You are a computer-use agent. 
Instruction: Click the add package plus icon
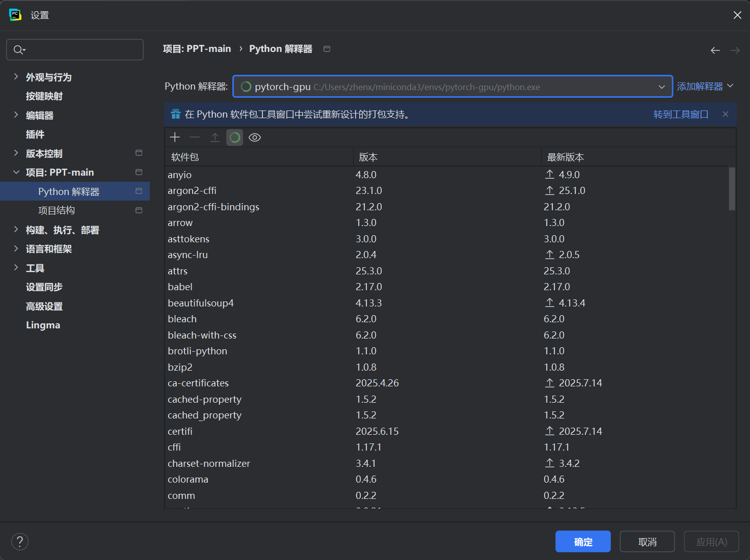pos(175,137)
